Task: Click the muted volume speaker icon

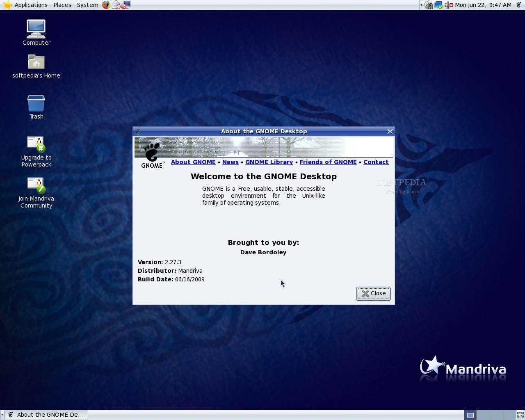Action: (449, 5)
